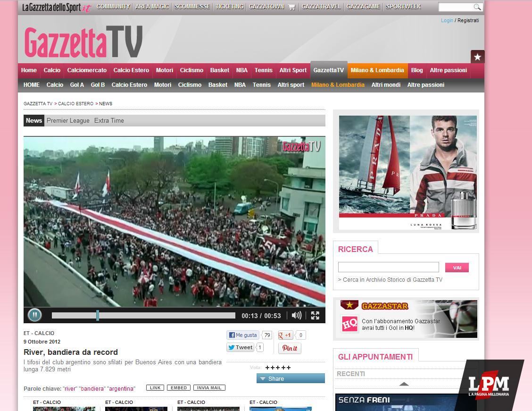Image resolution: width=532 pixels, height=411 pixels.
Task: Like the video with the Facebook Me gusta button
Action: coord(242,335)
